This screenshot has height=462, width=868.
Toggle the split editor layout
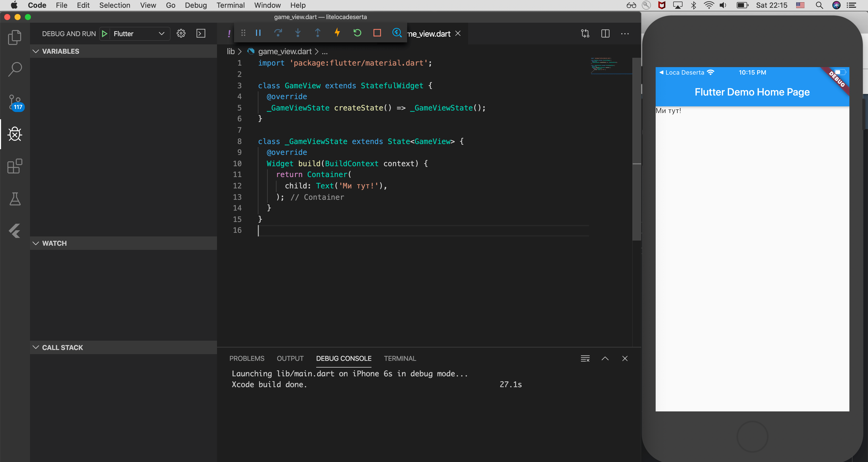click(605, 34)
